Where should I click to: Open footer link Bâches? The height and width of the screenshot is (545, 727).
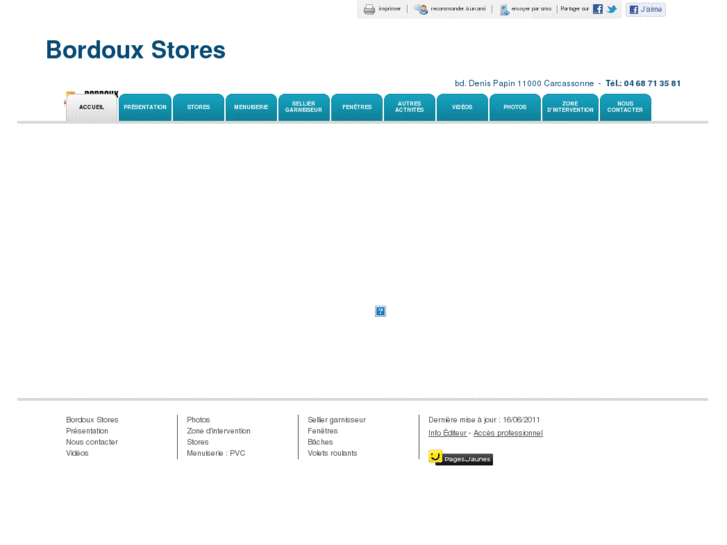click(320, 442)
